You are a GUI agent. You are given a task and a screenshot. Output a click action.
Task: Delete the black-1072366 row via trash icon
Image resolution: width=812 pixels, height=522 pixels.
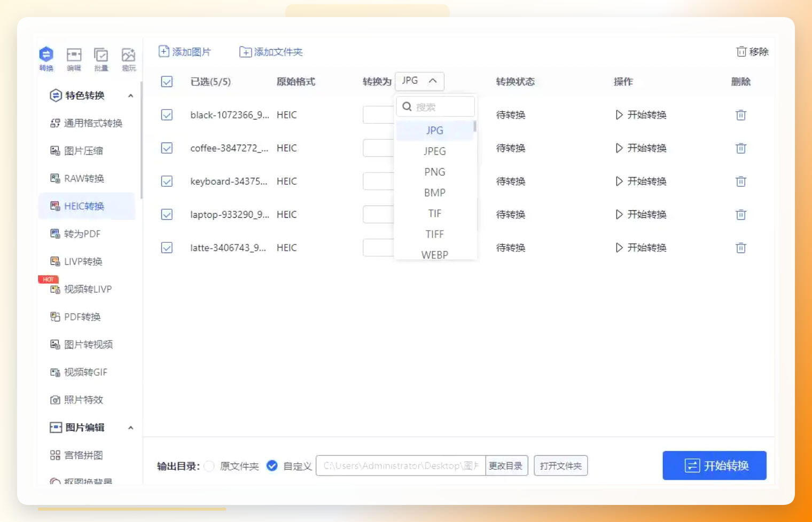click(x=741, y=115)
